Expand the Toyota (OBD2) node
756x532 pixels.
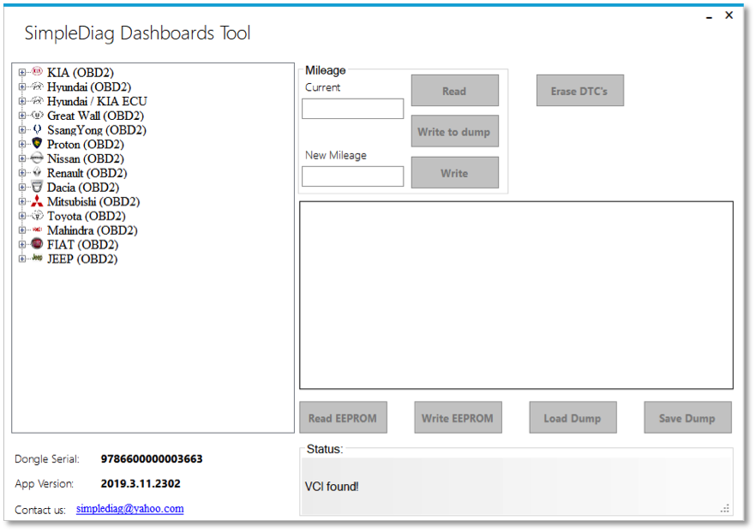(22, 216)
